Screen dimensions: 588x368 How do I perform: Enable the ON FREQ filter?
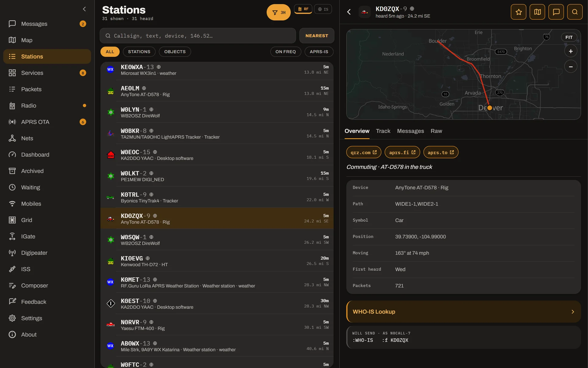[286, 52]
